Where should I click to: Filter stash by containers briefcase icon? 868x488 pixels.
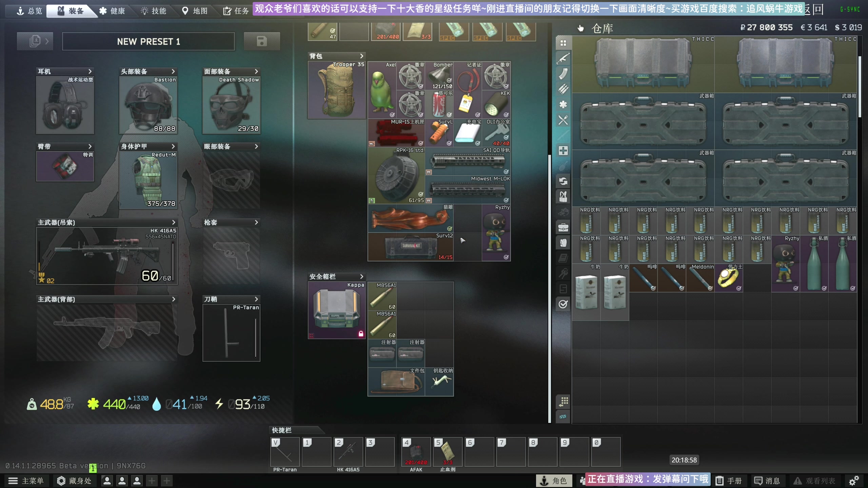point(563,227)
